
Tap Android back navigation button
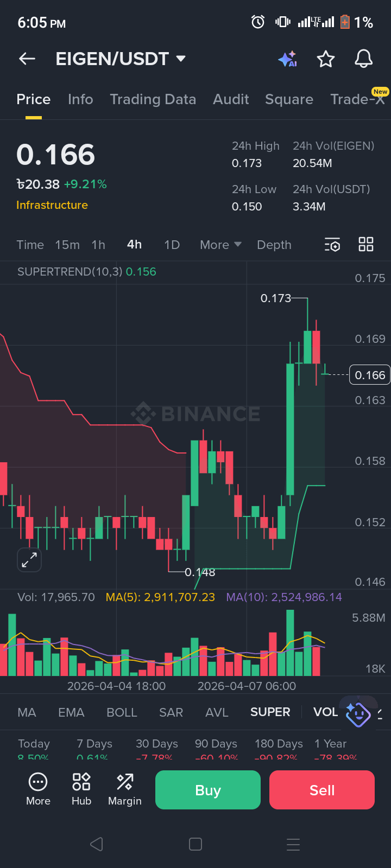point(97,844)
